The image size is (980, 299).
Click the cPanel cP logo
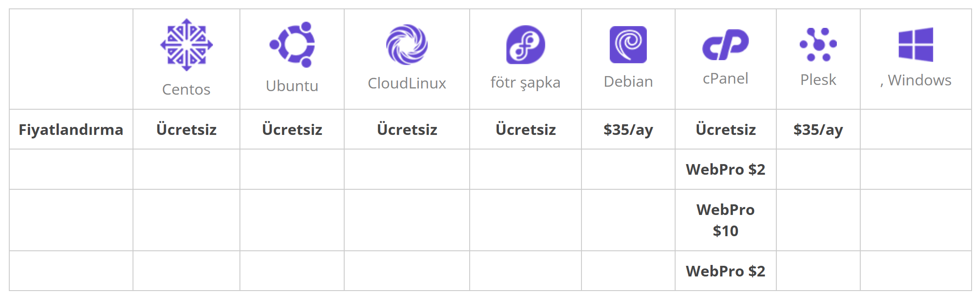click(726, 45)
